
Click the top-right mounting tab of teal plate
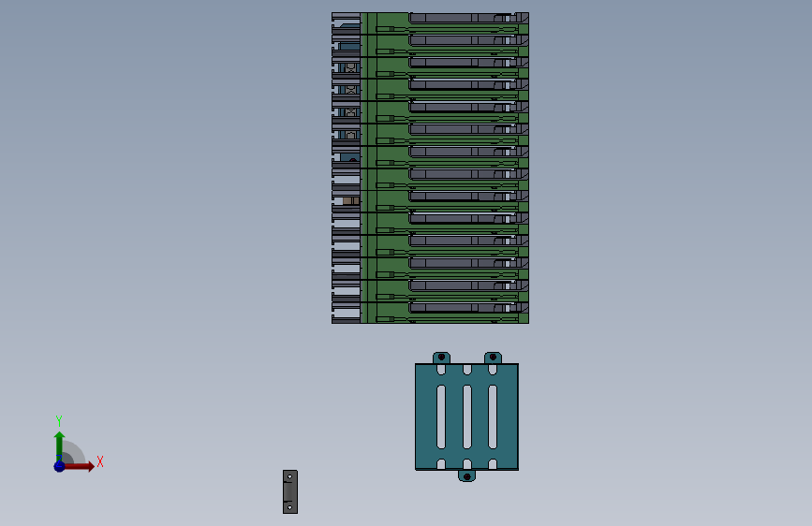493,358
